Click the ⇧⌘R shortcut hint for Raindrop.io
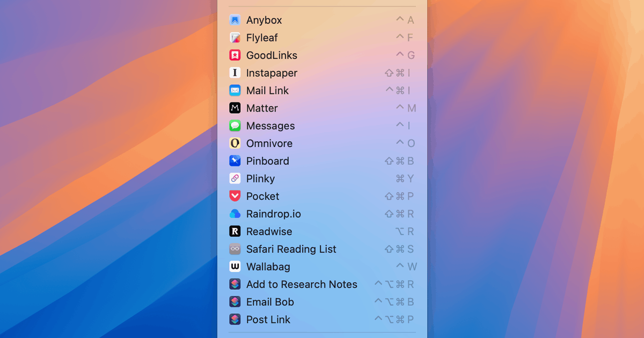Viewport: 644px width, 338px height. coord(399,214)
